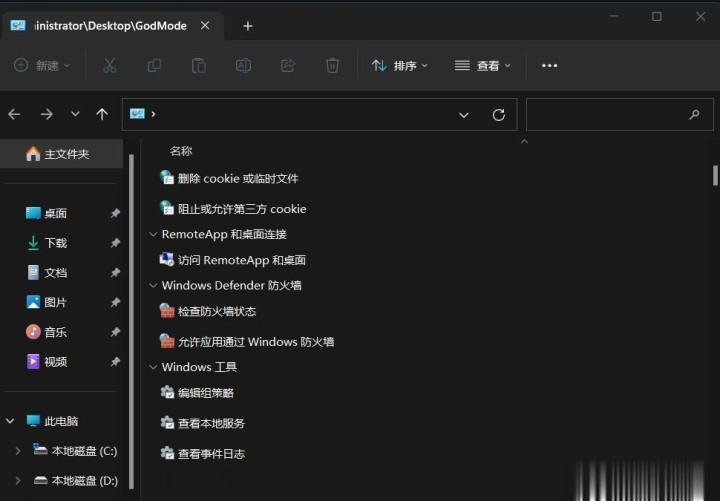Expand 本地磁盘 (C:) in navigation pane
This screenshot has width=720, height=501.
[17, 451]
